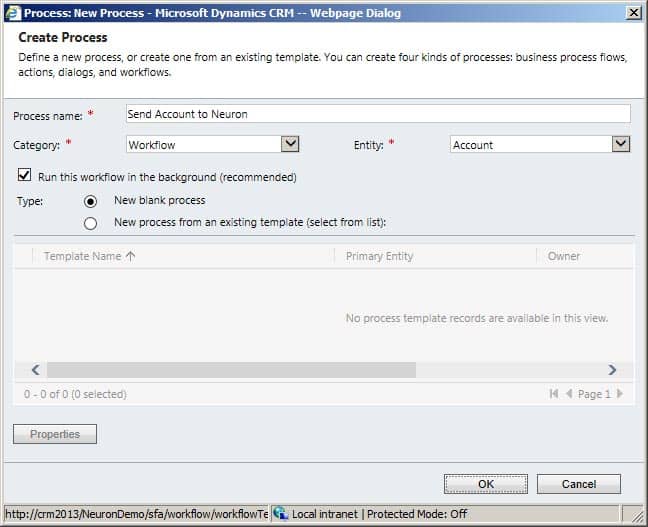
Task: Click the scroll right arrow of template list
Action: [x=612, y=370]
